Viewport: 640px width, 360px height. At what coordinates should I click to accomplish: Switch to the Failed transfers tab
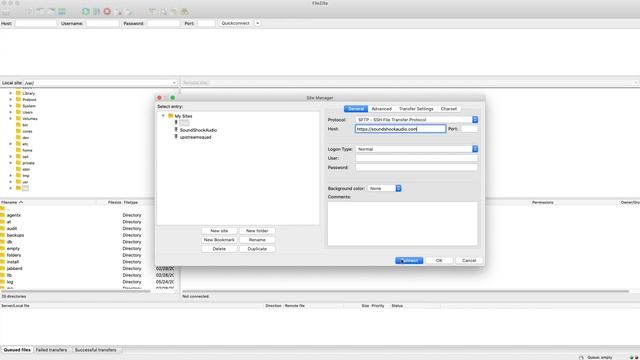[51, 350]
